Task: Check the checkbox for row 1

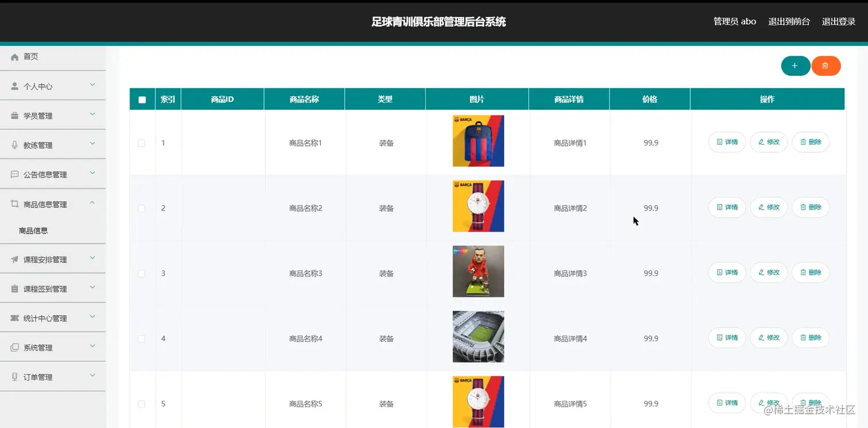Action: click(x=142, y=143)
